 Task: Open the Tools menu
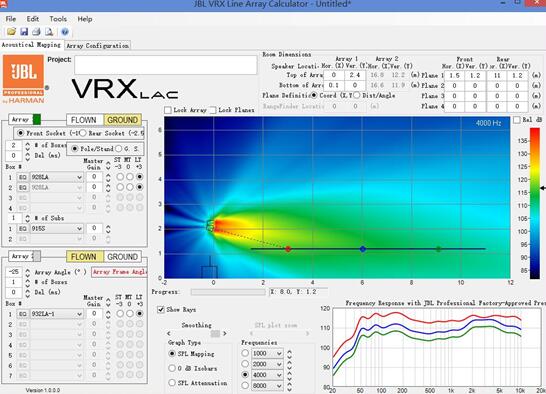(x=58, y=19)
